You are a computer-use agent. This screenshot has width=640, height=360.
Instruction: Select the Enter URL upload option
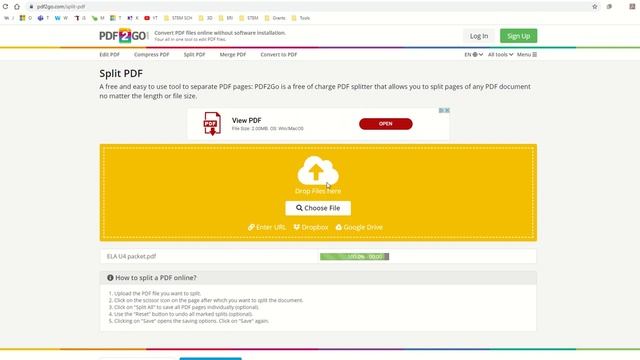pos(267,227)
